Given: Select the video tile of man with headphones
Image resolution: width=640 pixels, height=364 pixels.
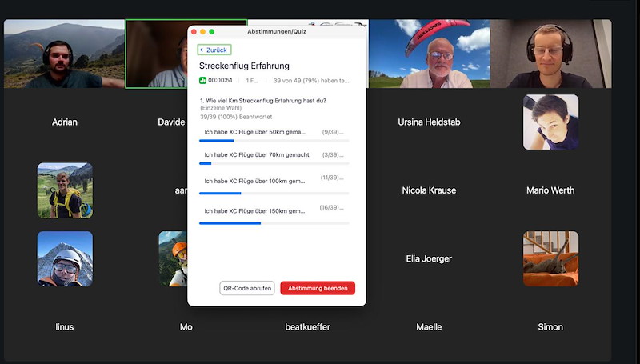Looking at the screenshot, I should tap(550, 54).
